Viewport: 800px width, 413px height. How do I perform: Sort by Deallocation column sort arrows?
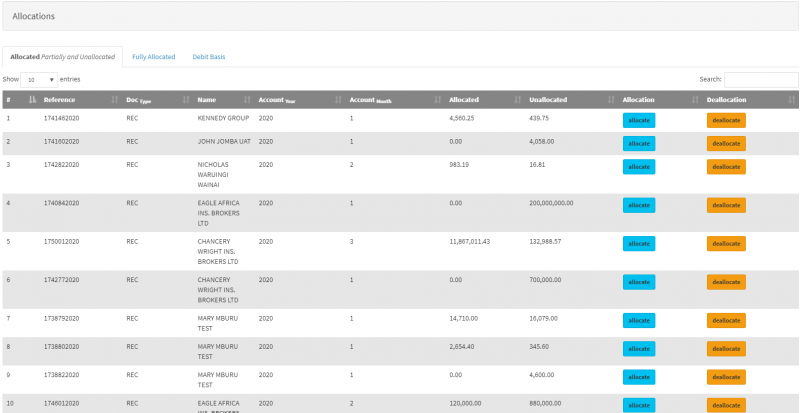pos(792,100)
